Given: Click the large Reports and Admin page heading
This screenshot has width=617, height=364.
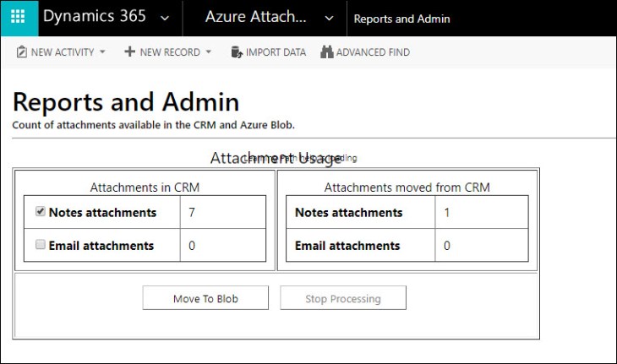Looking at the screenshot, I should 126,102.
